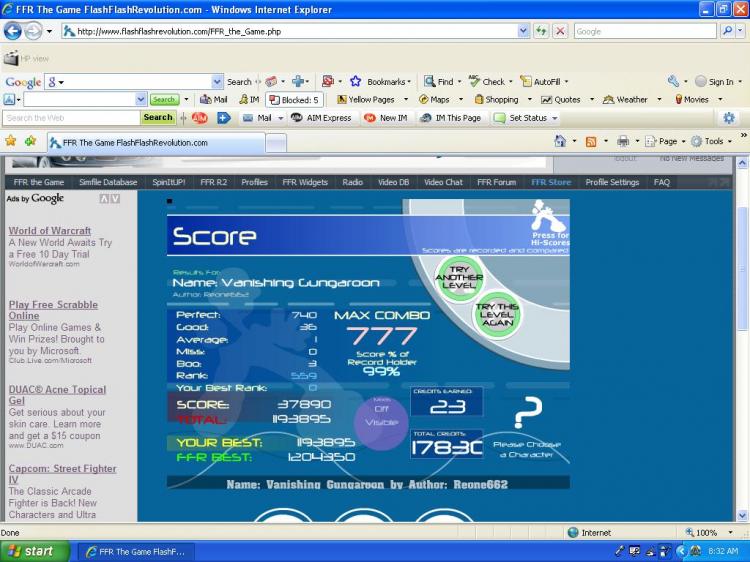This screenshot has width=750, height=562.
Task: Click the question mark character chooser
Action: click(528, 412)
